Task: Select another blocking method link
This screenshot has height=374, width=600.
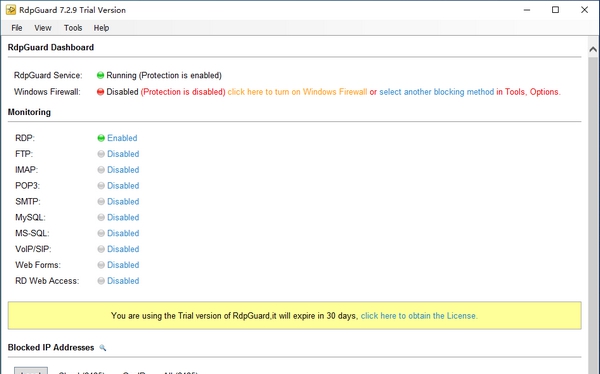Action: (437, 92)
